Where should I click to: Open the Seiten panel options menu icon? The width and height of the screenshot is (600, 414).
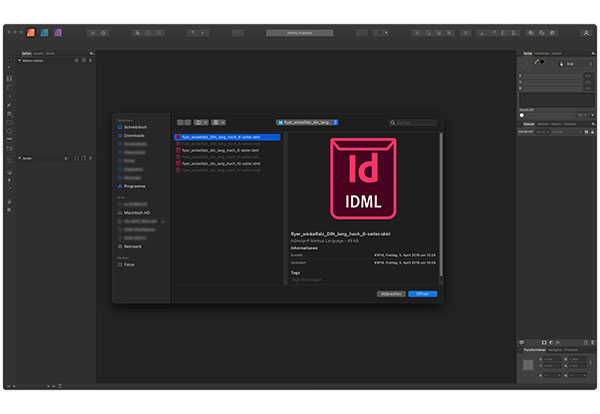coord(92,54)
